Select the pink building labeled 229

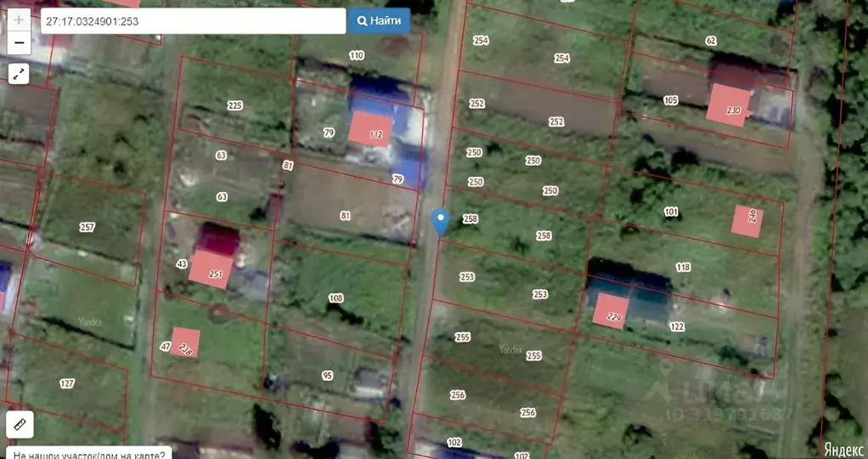click(611, 311)
